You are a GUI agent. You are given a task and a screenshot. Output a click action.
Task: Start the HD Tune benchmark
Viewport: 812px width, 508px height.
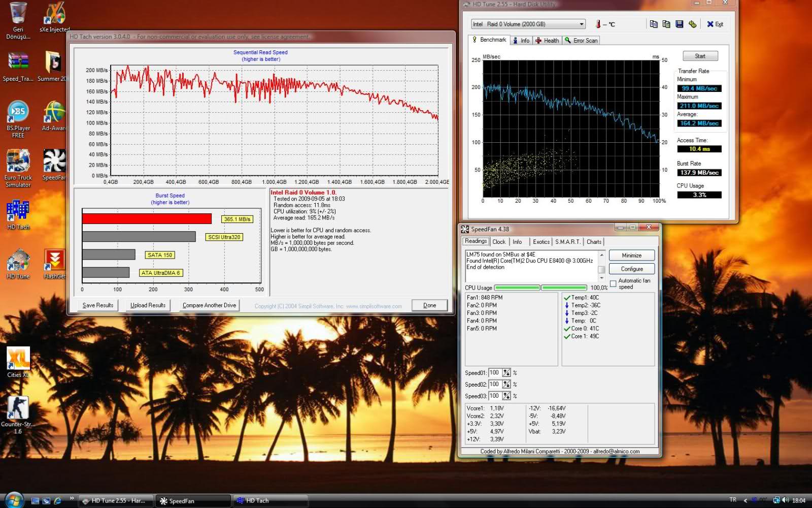coord(700,56)
